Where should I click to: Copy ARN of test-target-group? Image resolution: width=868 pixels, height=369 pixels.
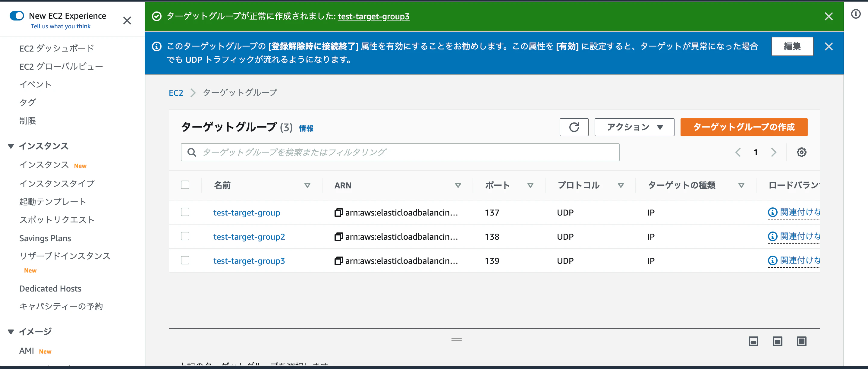click(x=338, y=212)
